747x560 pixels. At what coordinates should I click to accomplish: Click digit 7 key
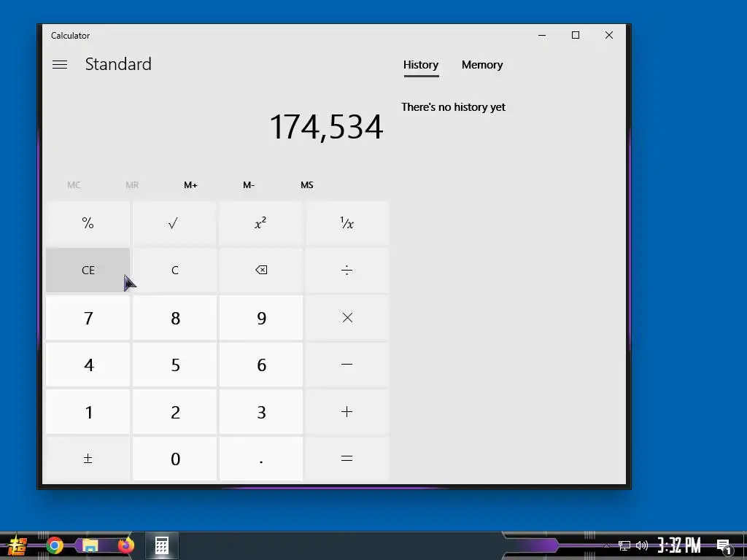click(88, 318)
